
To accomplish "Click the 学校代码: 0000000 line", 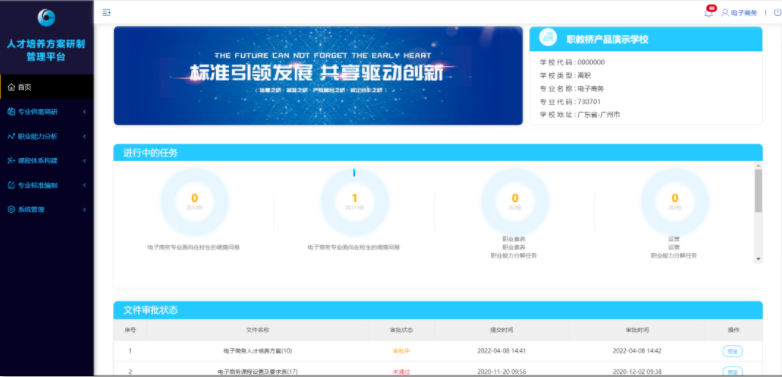I will click(572, 62).
